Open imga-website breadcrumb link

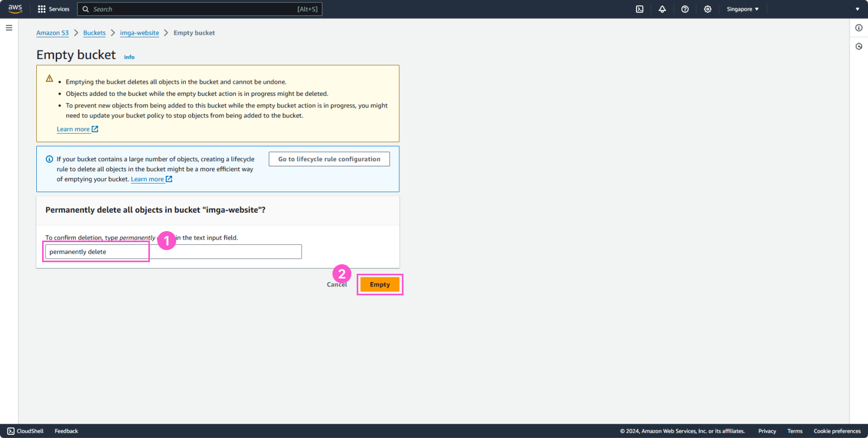[x=139, y=33]
